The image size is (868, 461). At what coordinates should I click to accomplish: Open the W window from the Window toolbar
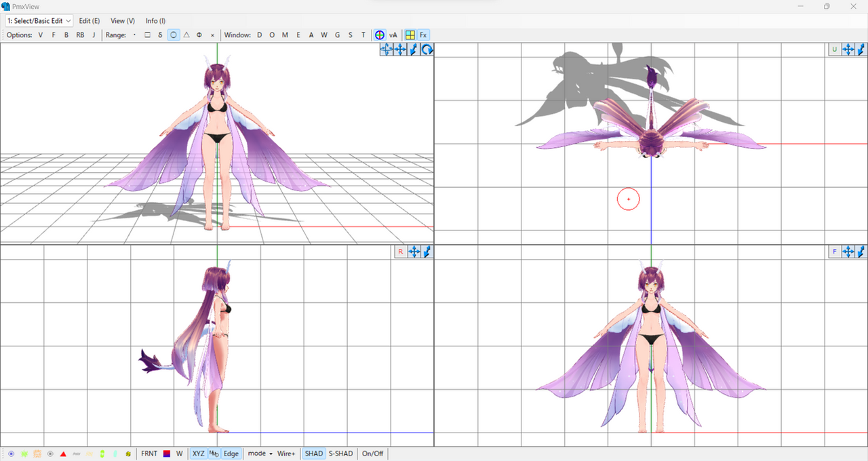click(x=324, y=35)
